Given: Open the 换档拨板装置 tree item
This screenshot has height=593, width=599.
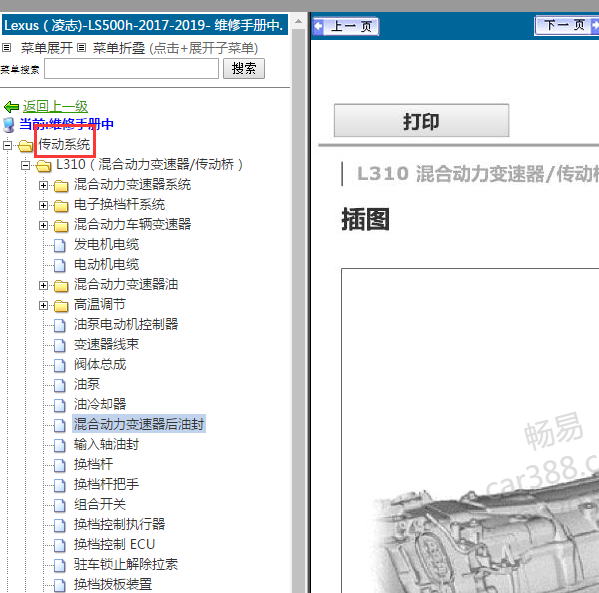Looking at the screenshot, I should (113, 584).
